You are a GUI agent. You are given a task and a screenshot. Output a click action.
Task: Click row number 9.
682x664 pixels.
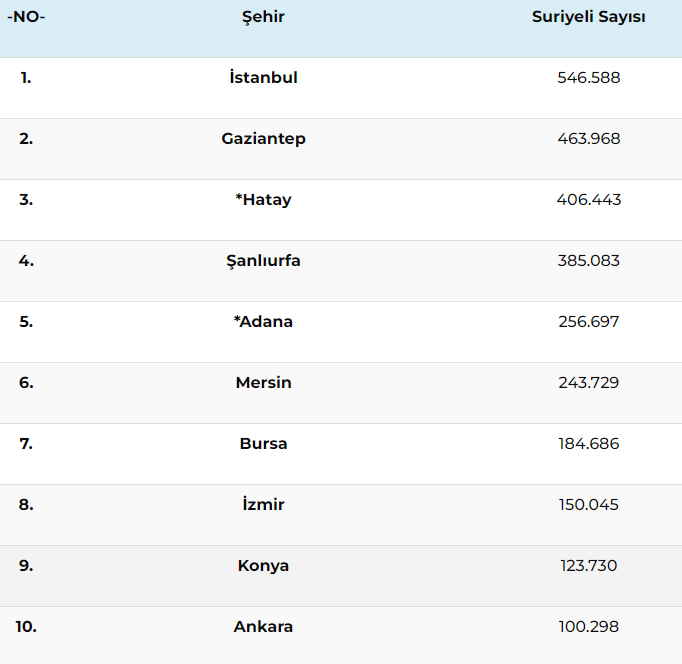tap(26, 566)
